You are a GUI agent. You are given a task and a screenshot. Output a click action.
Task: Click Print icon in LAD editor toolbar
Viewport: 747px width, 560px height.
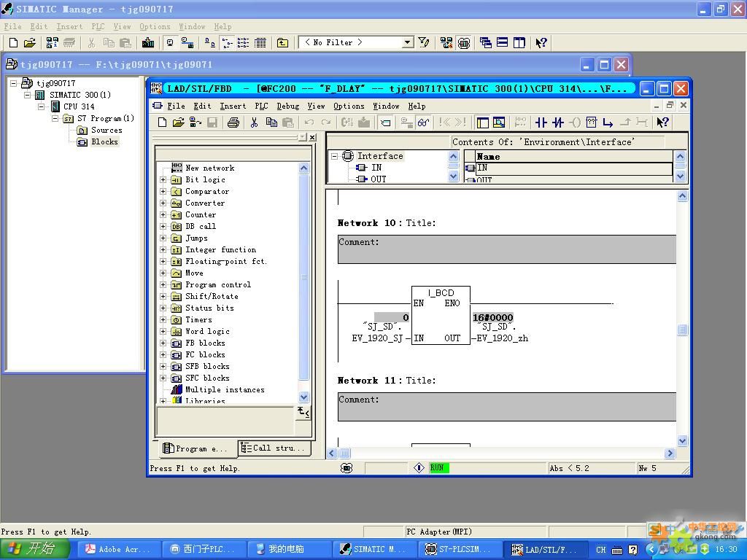233,122
